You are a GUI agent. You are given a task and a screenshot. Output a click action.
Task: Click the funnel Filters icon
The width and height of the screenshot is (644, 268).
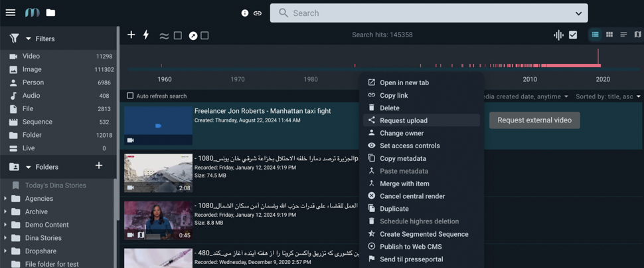[x=15, y=39]
